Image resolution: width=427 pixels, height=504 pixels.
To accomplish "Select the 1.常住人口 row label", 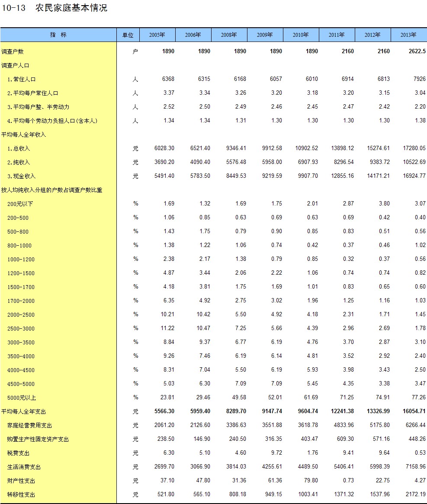I will pyautogui.click(x=22, y=79).
